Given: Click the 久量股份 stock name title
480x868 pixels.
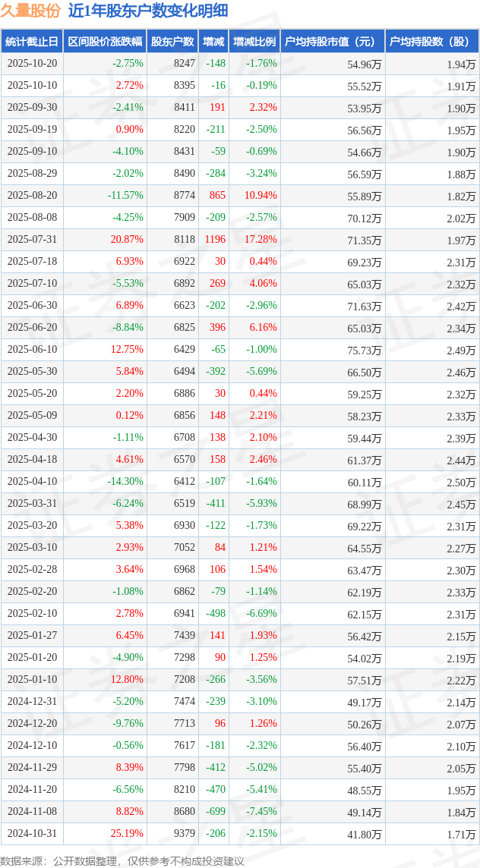Looking at the screenshot, I should [30, 11].
